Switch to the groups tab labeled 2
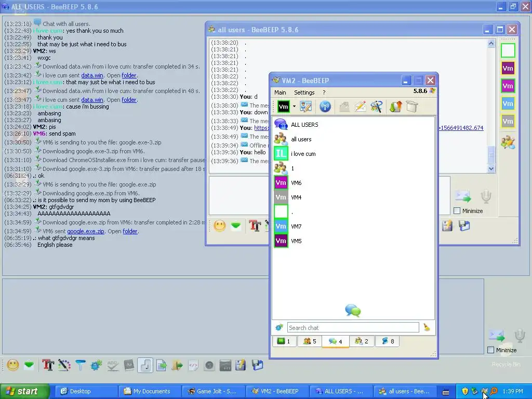Viewport: 532px width, 399px height. tap(362, 341)
